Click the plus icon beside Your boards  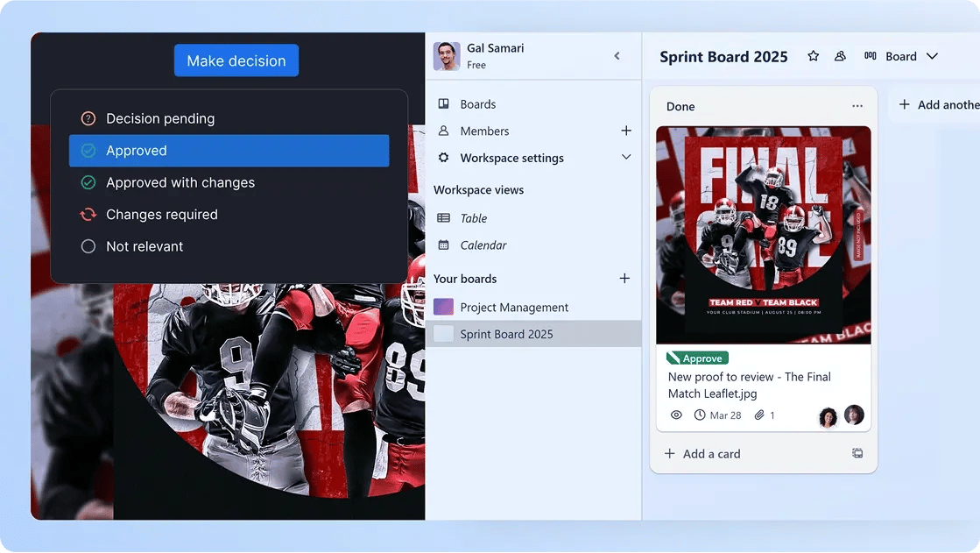click(624, 279)
